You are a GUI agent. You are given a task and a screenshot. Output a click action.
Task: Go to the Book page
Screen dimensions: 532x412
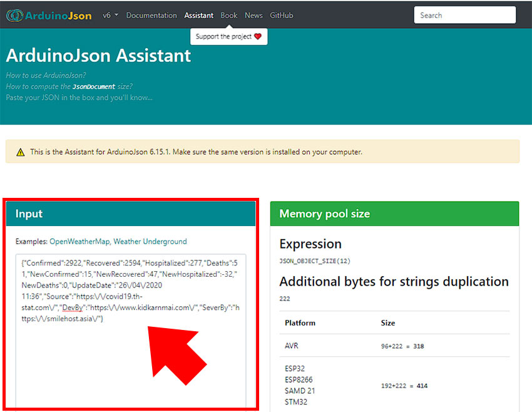click(229, 15)
